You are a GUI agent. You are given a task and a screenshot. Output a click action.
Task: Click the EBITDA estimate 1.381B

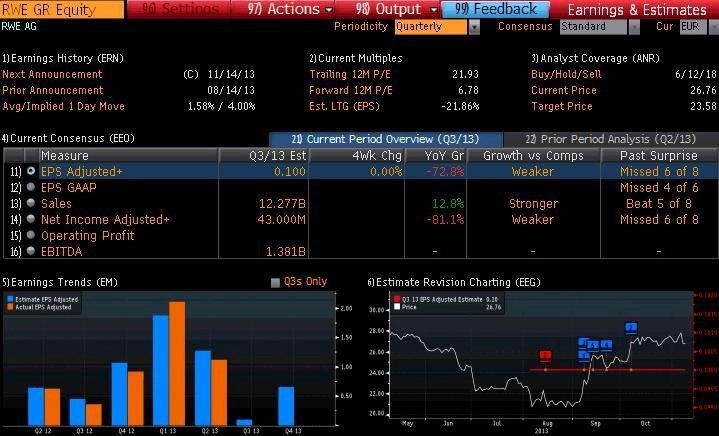(286, 252)
